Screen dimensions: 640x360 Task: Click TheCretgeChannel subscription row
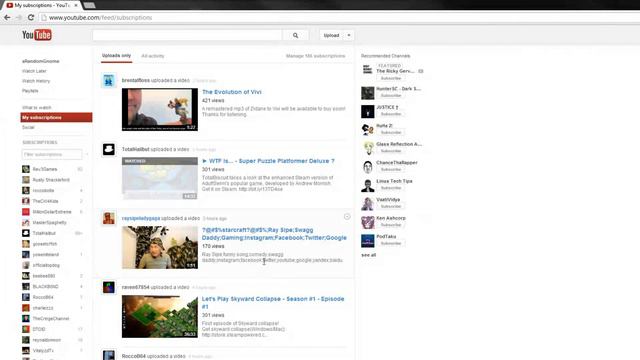52,318
